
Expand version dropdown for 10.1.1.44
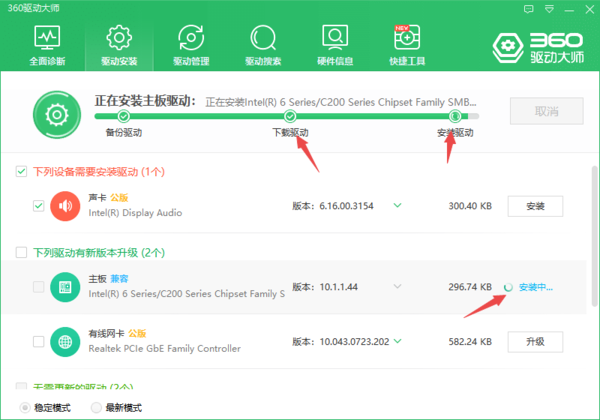(398, 286)
